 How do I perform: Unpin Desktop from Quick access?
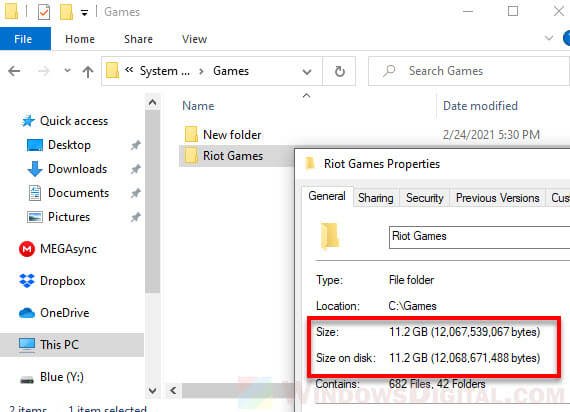136,145
